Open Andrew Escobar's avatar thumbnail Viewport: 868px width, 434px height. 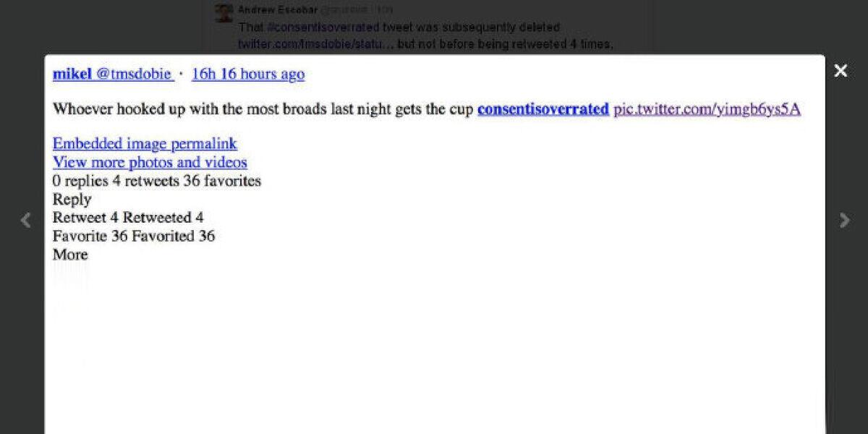(x=224, y=12)
